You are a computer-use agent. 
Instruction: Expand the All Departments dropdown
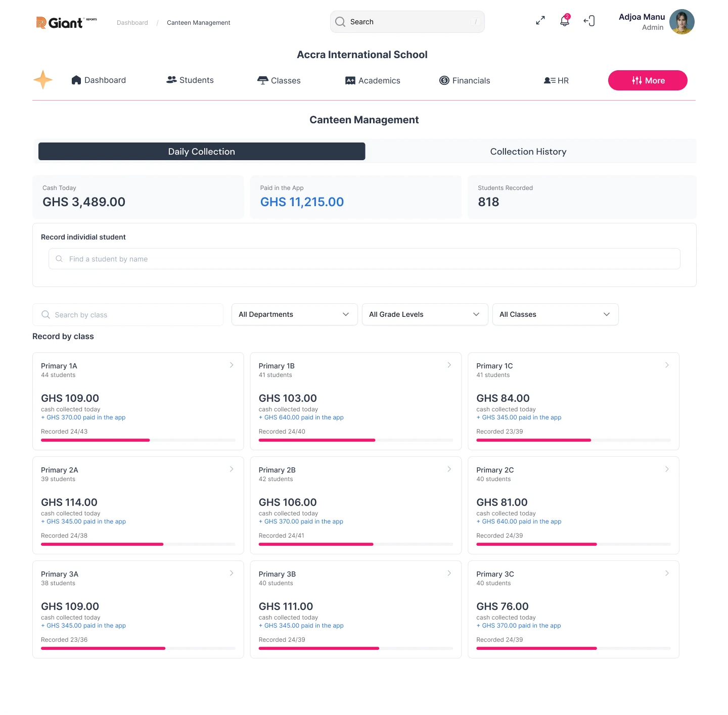click(x=295, y=314)
